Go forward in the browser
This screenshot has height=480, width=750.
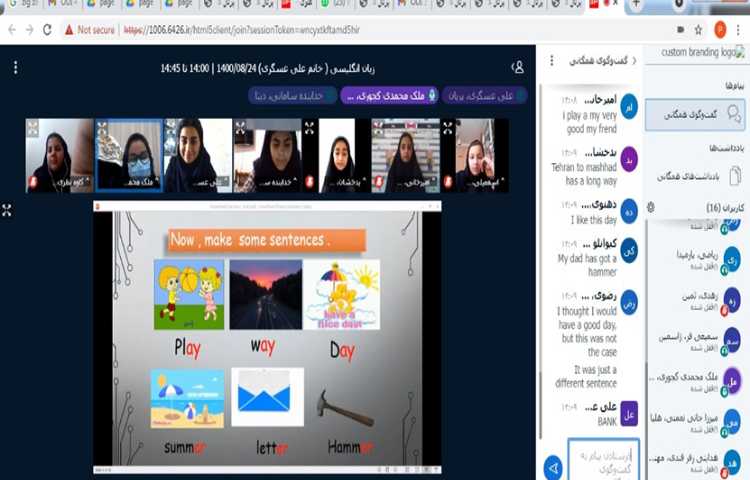(29, 30)
